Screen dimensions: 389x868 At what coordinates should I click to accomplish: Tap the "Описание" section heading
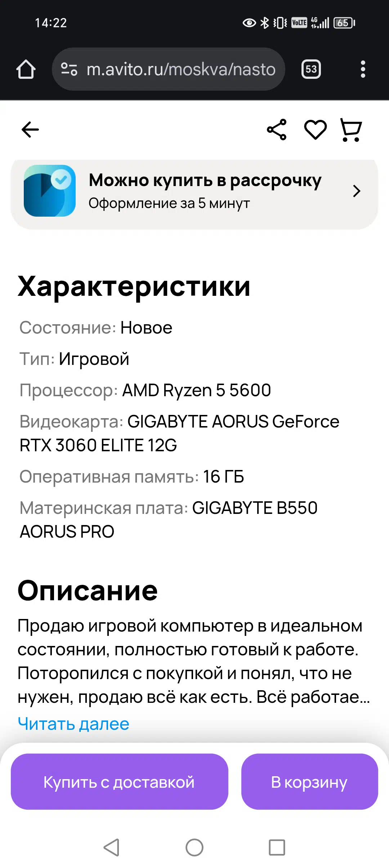(x=88, y=591)
